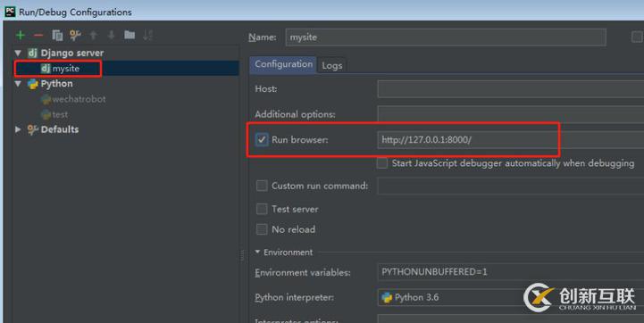
Task: Move the configuration down with the arrow
Action: tap(112, 36)
